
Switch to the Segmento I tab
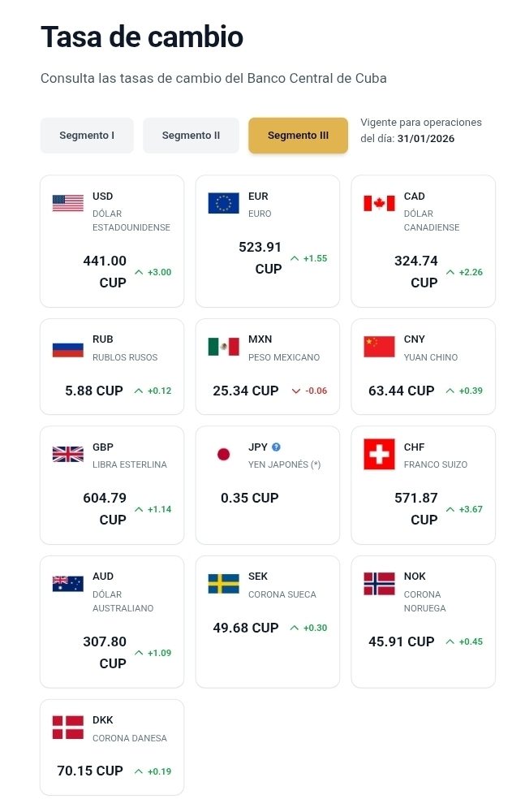pos(87,136)
